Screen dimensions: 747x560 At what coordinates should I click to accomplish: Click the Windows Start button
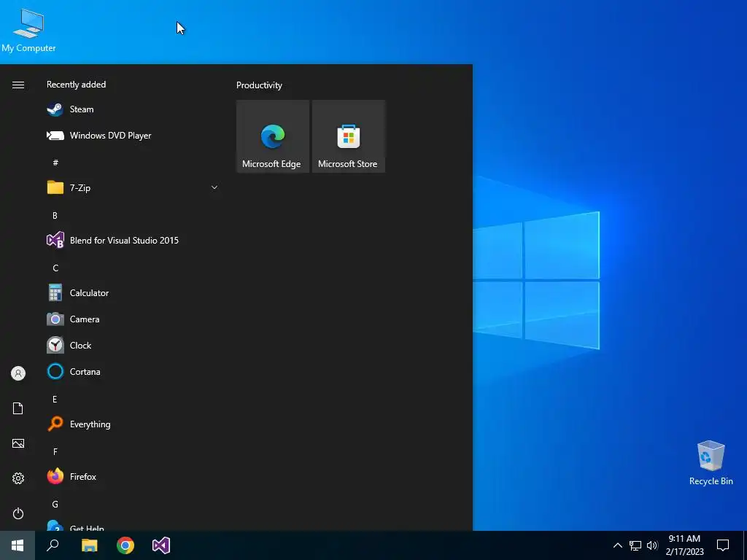tap(18, 545)
